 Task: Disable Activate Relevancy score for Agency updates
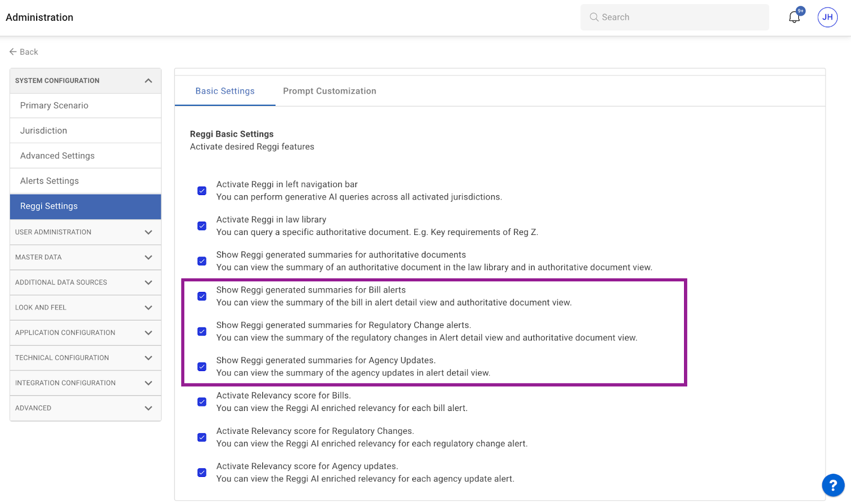[x=202, y=473]
